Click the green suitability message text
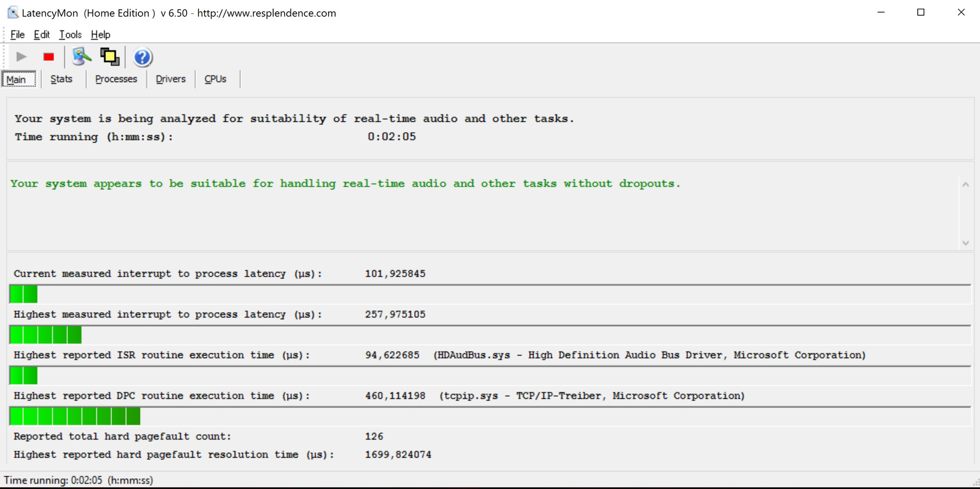 click(346, 184)
